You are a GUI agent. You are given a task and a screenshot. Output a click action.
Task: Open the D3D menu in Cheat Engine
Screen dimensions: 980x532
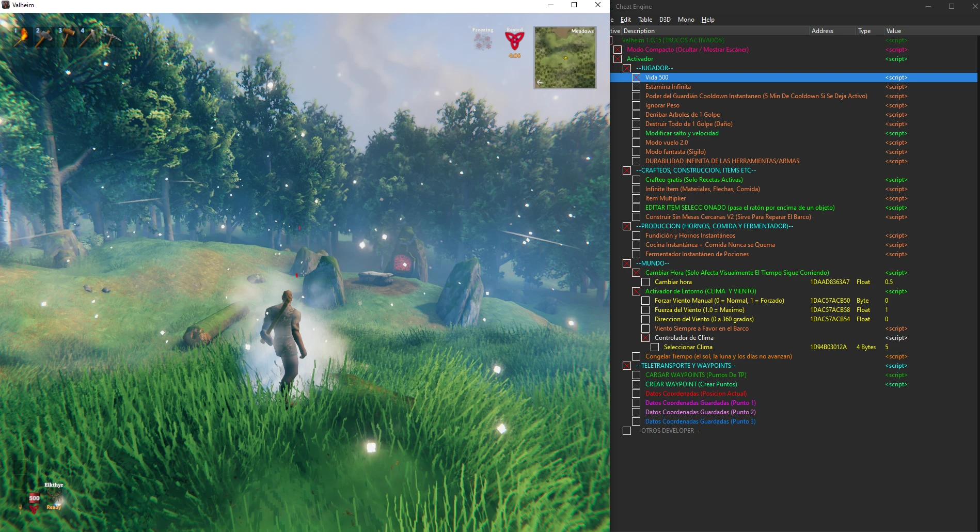coord(665,20)
